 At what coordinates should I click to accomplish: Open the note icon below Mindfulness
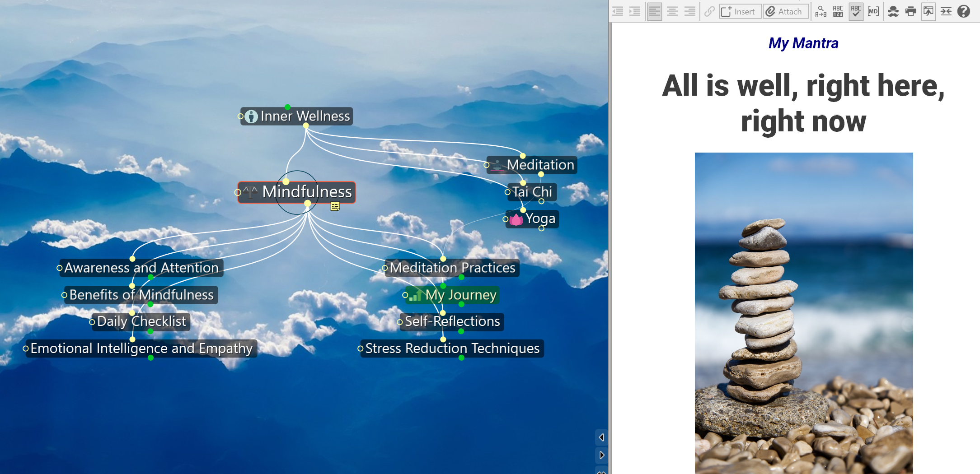point(335,207)
